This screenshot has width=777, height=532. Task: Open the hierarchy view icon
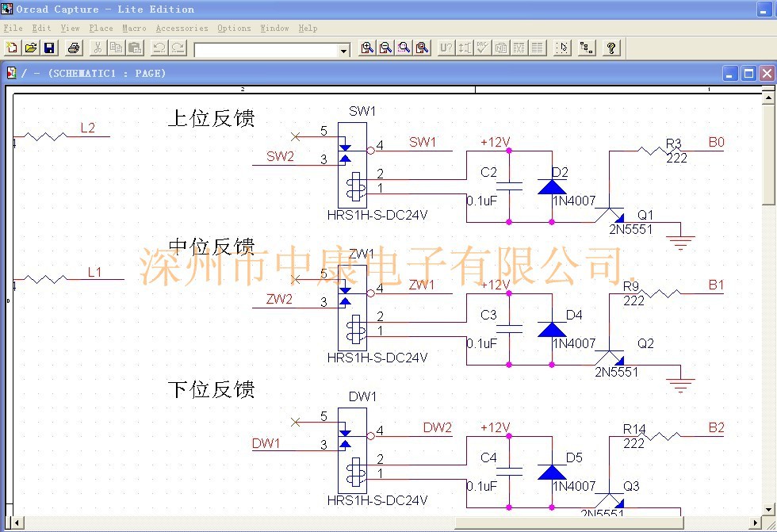point(586,48)
